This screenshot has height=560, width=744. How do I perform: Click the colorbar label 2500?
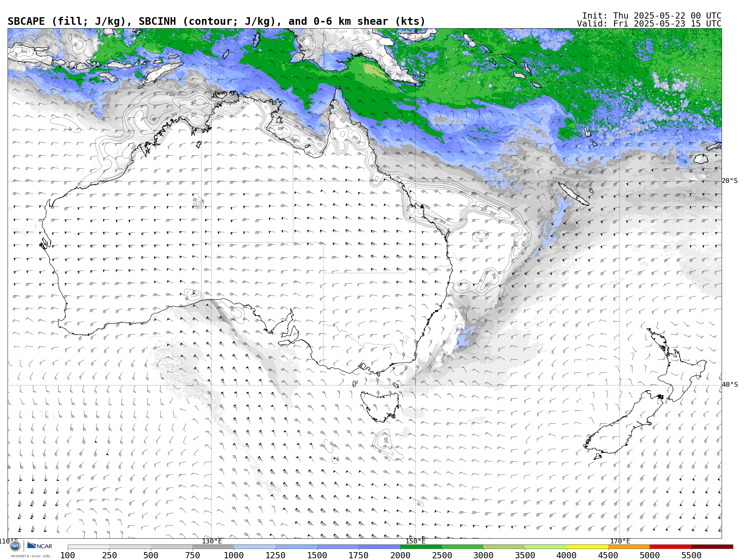click(442, 556)
